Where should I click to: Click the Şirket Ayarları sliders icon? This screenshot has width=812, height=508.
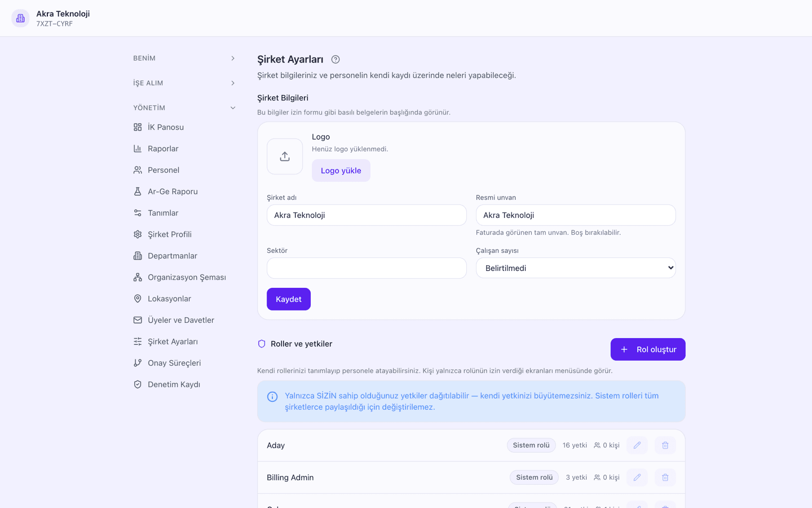click(x=138, y=341)
